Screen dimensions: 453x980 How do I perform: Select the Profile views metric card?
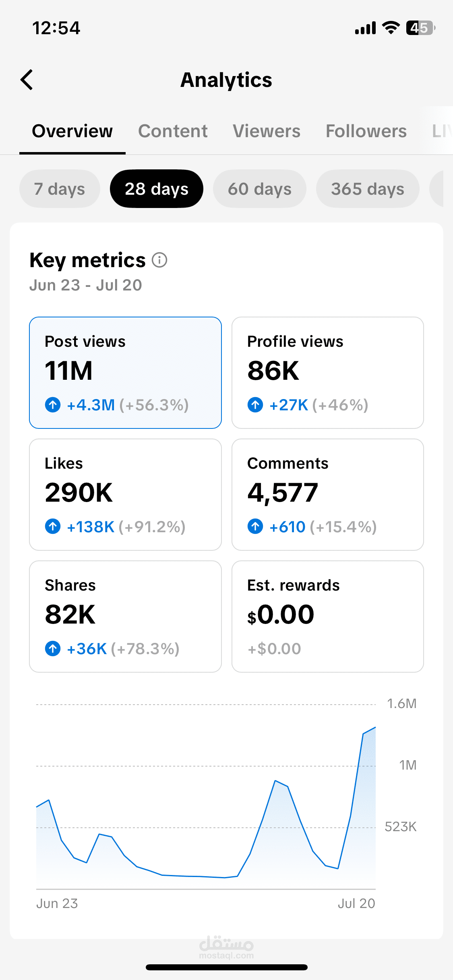pos(328,373)
